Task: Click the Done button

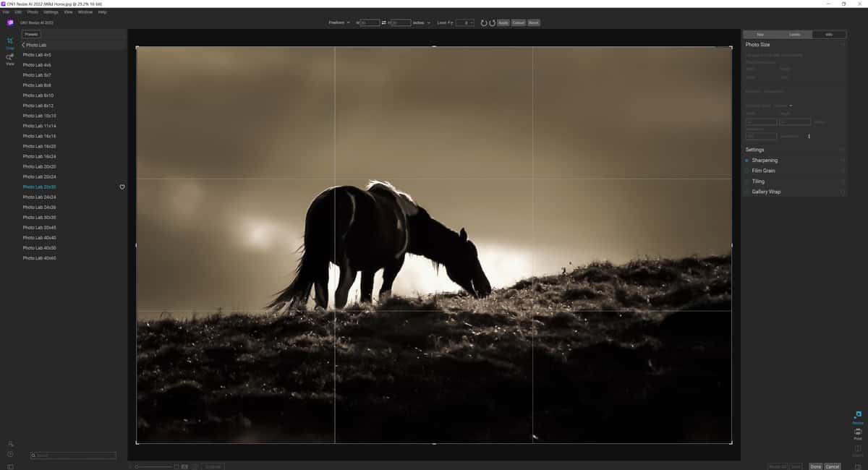Action: (x=815, y=466)
